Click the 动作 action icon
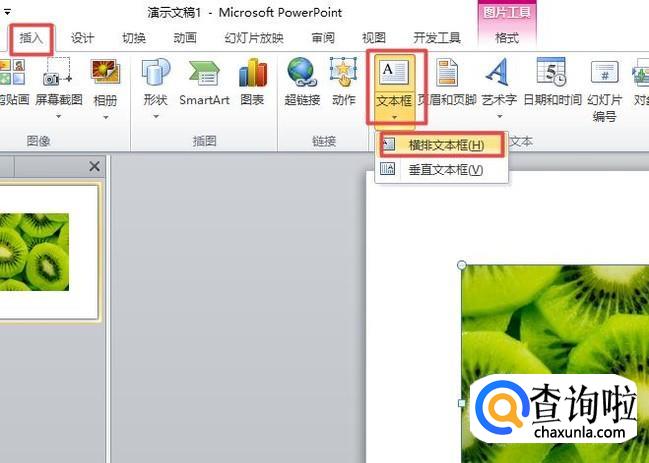 click(344, 72)
